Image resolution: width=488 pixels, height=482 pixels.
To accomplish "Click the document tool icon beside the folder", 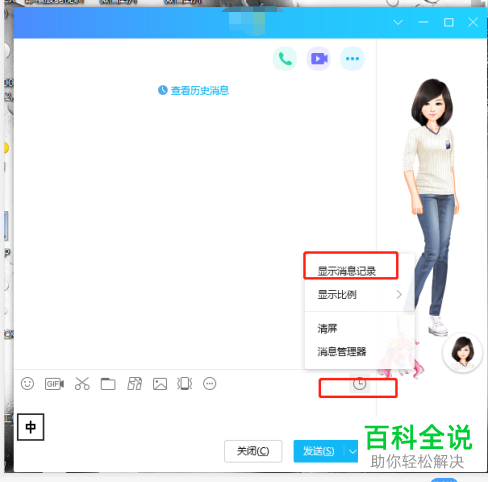I will click(134, 384).
